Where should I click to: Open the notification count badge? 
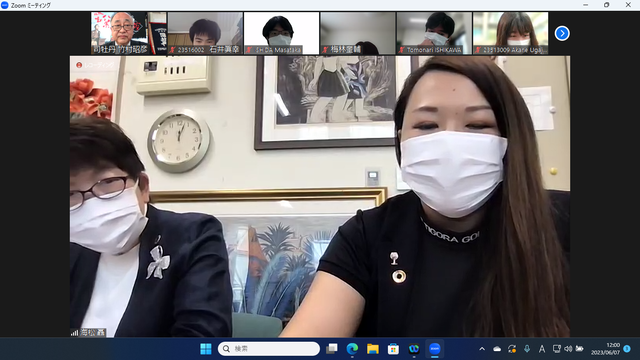click(627, 349)
